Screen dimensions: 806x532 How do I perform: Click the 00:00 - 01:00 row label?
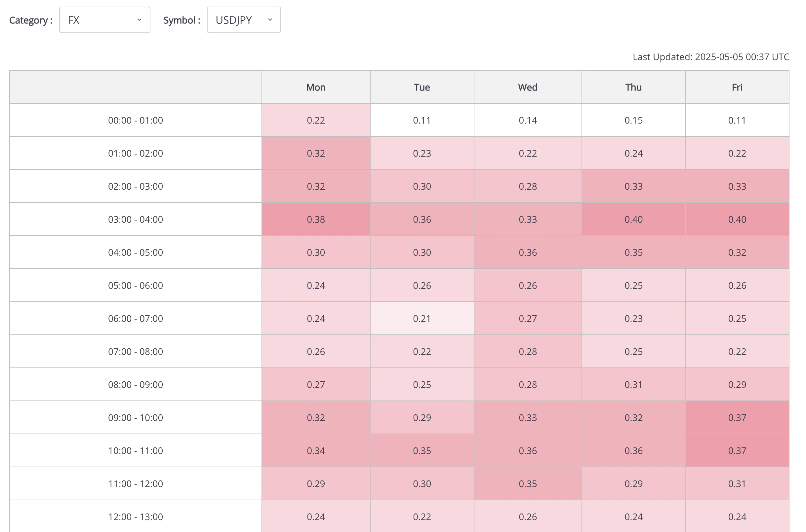(x=135, y=120)
